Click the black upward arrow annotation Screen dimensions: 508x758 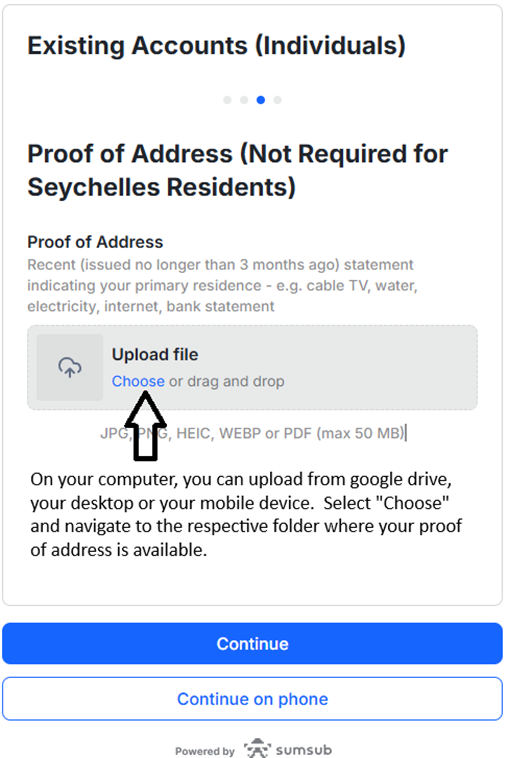pos(145,425)
